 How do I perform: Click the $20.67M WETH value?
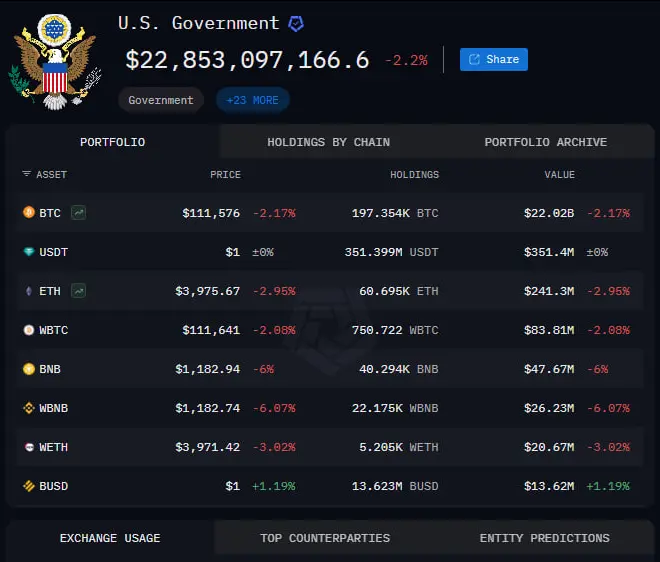point(549,447)
